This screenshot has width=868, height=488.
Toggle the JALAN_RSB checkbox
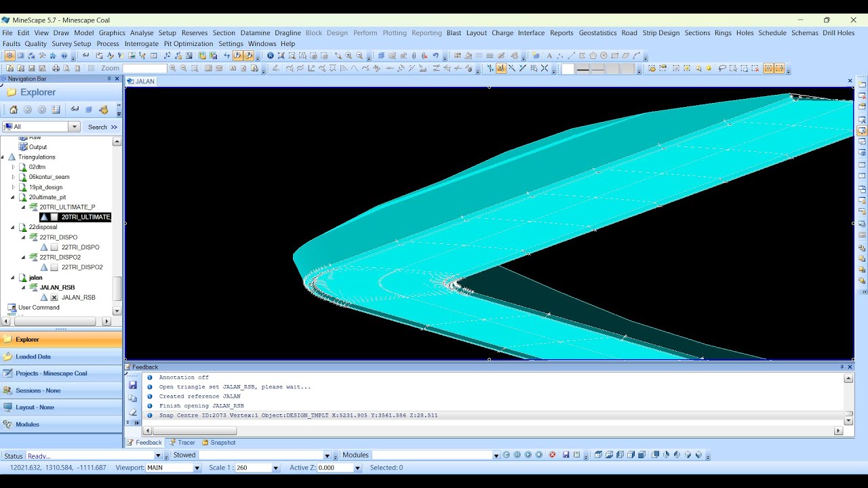pos(54,298)
